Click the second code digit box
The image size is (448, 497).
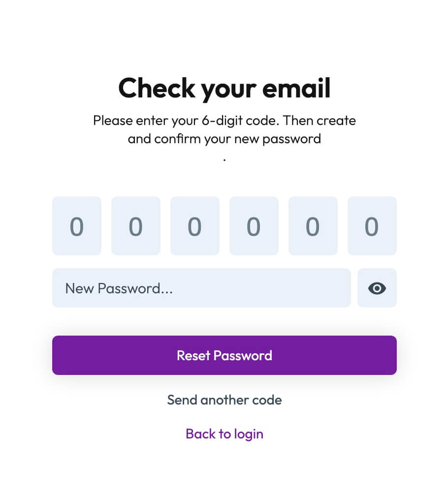(x=136, y=226)
